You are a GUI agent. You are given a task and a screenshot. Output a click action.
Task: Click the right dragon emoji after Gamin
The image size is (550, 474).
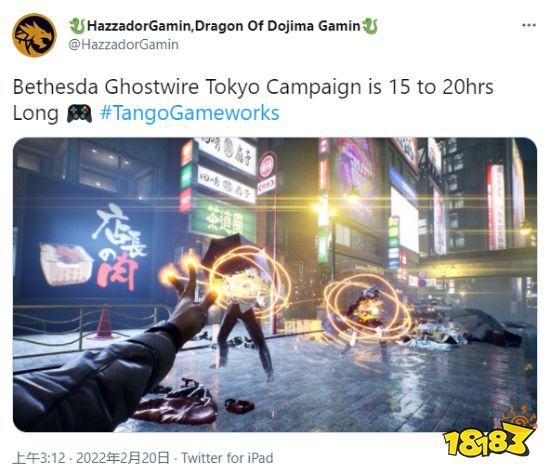pyautogui.click(x=369, y=26)
